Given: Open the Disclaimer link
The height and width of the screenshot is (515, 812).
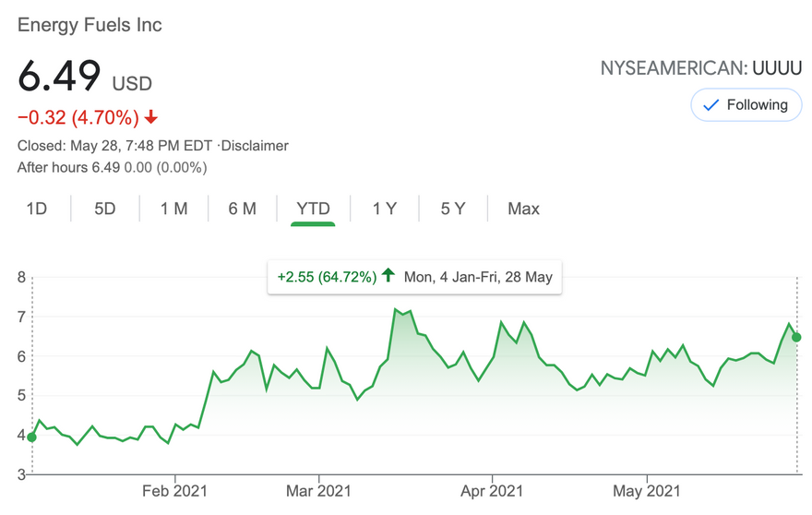Looking at the screenshot, I should pyautogui.click(x=255, y=146).
